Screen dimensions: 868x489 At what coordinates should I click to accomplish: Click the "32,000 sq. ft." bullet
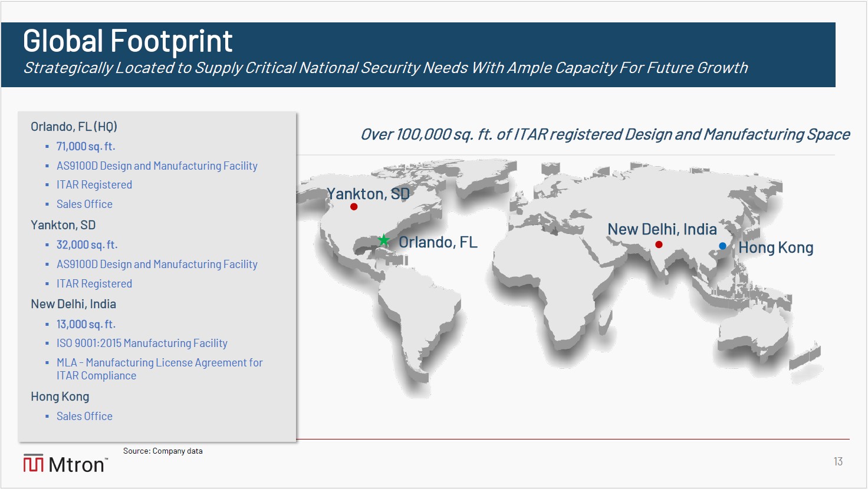click(x=87, y=244)
